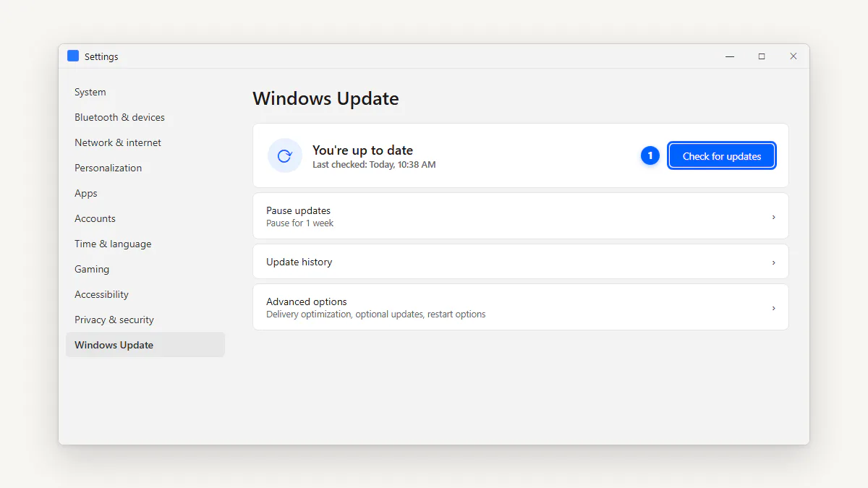Open System settings category
868x488 pixels.
click(145, 92)
